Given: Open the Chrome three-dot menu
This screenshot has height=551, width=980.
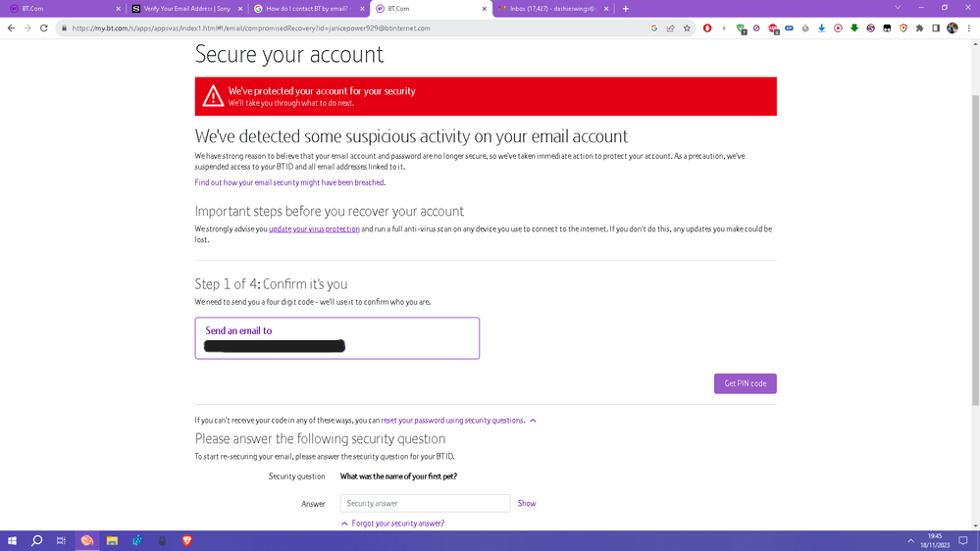Looking at the screenshot, I should coord(969,28).
